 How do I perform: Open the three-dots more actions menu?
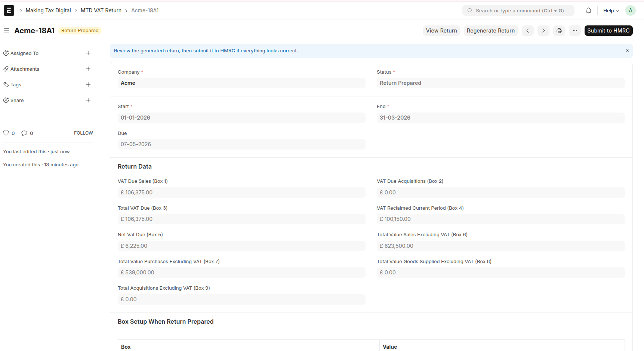click(575, 31)
